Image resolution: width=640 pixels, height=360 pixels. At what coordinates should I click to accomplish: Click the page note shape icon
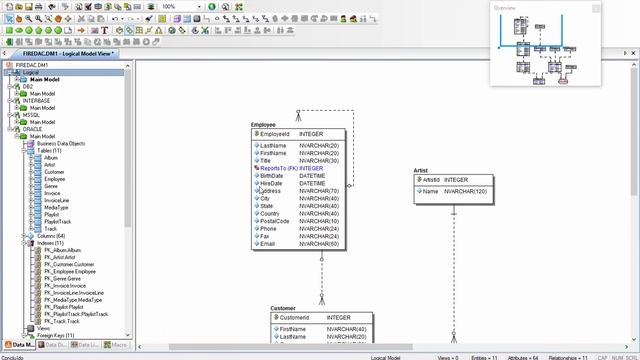point(68,30)
